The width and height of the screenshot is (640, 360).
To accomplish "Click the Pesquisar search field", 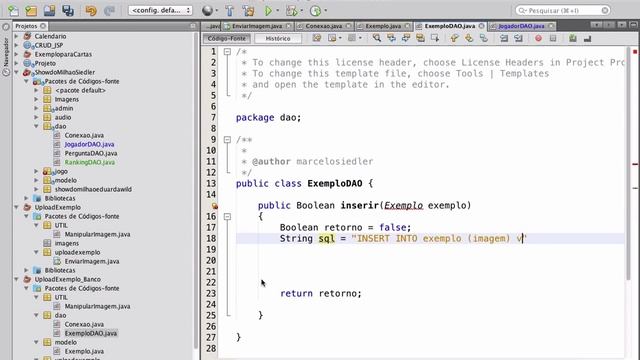I will point(563,10).
